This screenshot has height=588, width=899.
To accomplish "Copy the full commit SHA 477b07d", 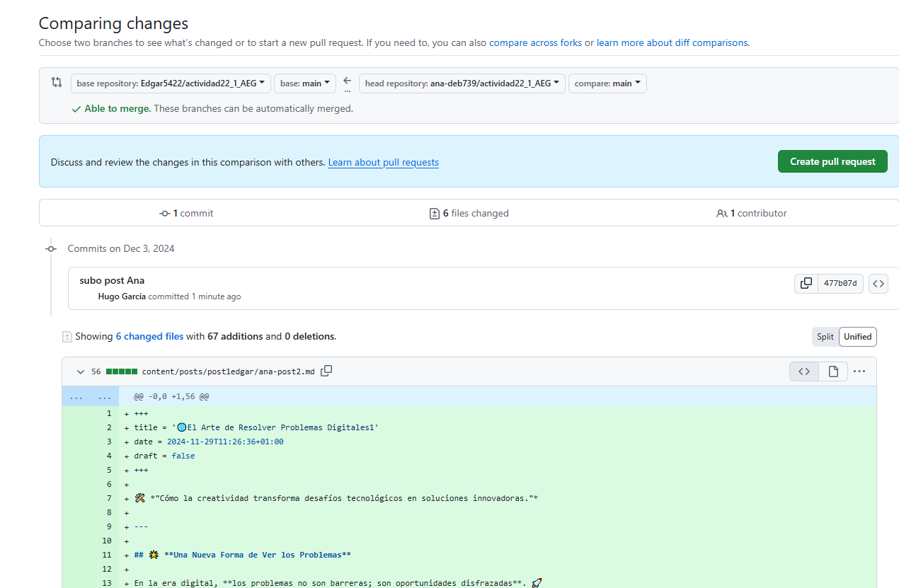I will click(x=806, y=284).
